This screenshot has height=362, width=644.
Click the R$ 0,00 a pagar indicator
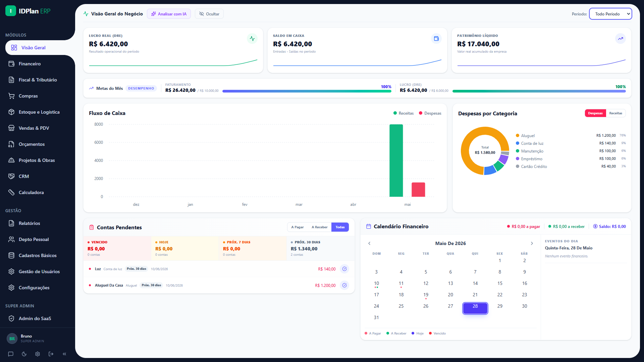524,227
